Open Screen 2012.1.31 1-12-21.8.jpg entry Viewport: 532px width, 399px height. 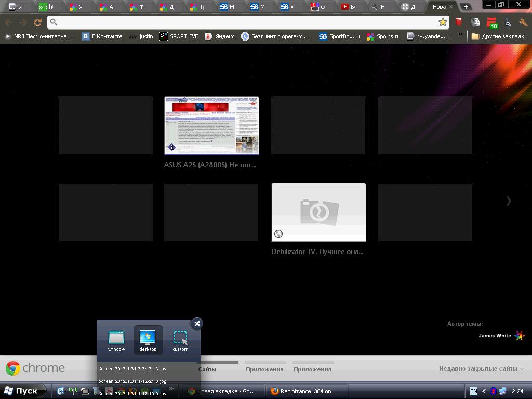[132, 381]
